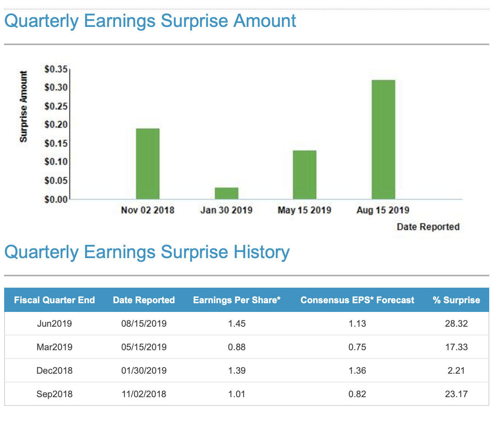504x426 pixels.
Task: Click the $0.00 y-axis tick label
Action: click(56, 199)
